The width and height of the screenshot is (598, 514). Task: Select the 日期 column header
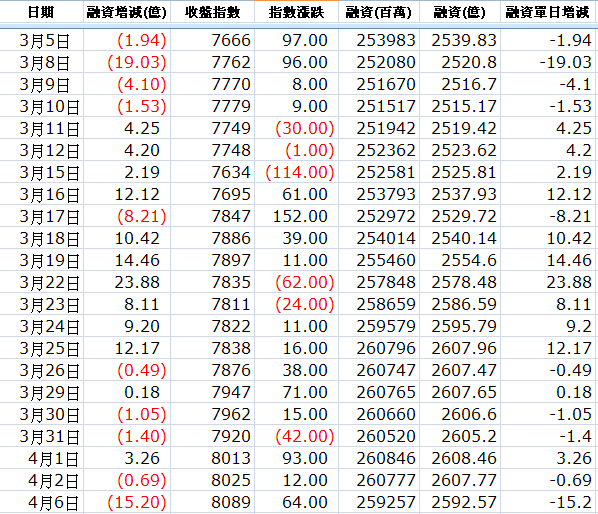coord(41,13)
